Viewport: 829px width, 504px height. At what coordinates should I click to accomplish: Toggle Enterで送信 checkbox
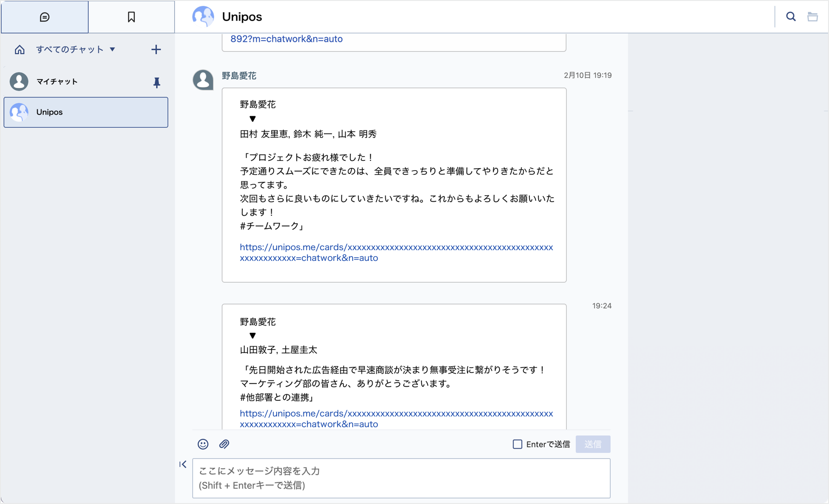coord(517,444)
